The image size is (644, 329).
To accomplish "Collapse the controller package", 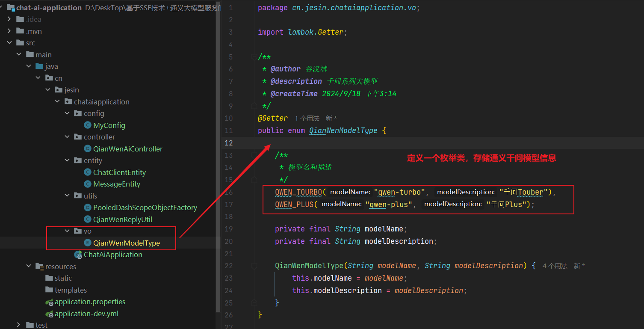I will 67,137.
